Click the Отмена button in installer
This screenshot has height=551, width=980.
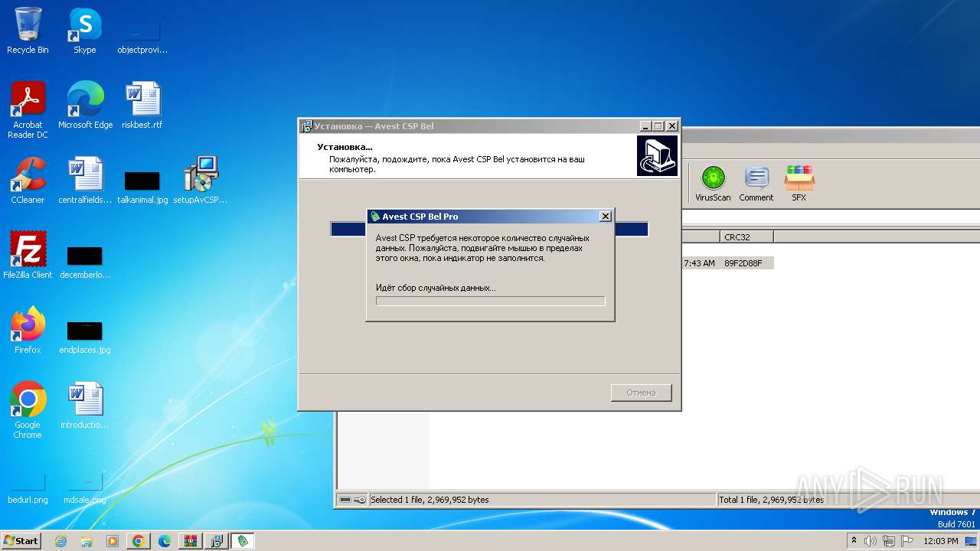[641, 393]
